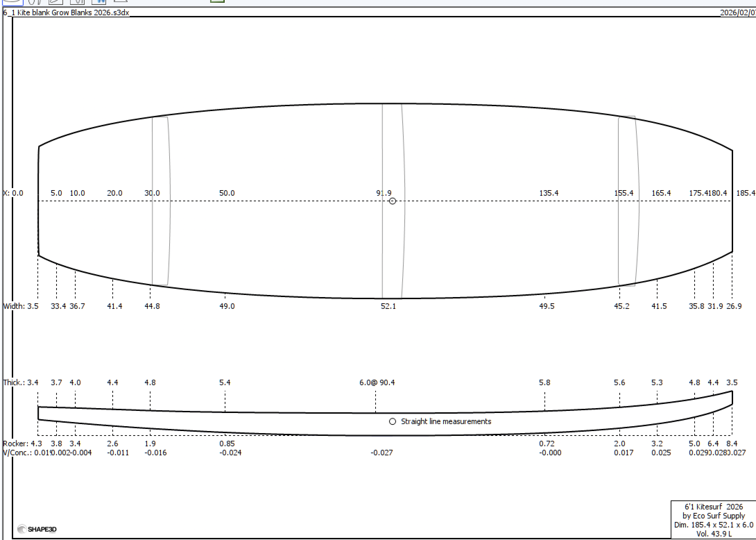Click the by Eco Surf Supply line
The height and width of the screenshot is (540, 756).
(x=714, y=516)
